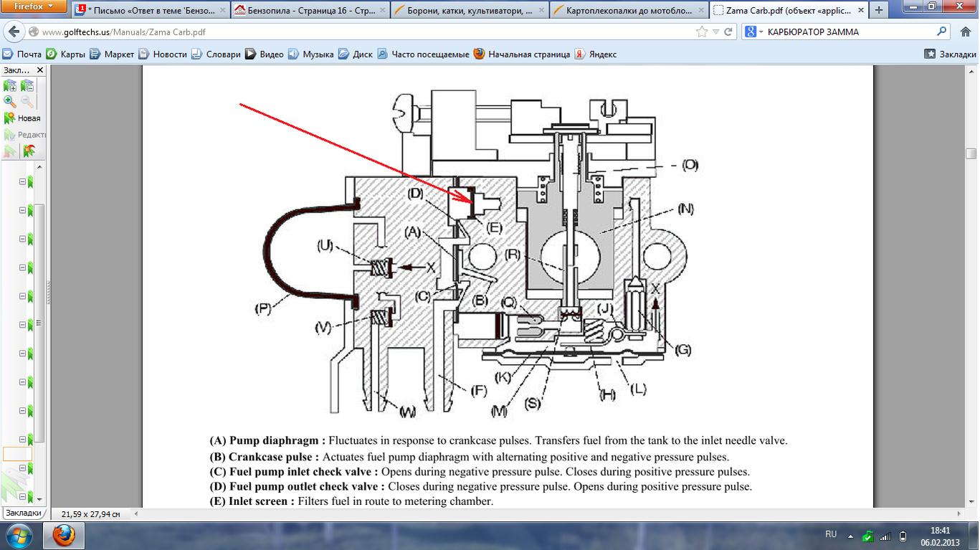The width and height of the screenshot is (980, 550).
Task: Click the green security tray icon
Action: pyautogui.click(x=868, y=536)
